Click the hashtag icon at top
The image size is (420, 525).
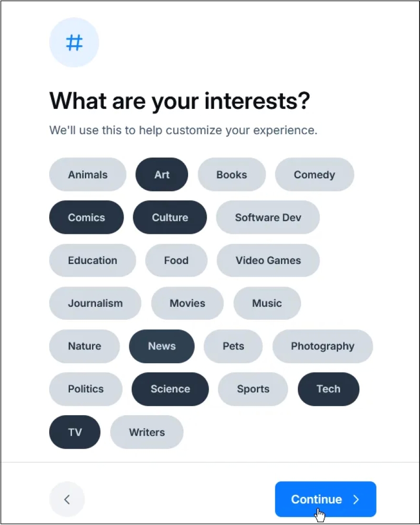click(x=74, y=43)
